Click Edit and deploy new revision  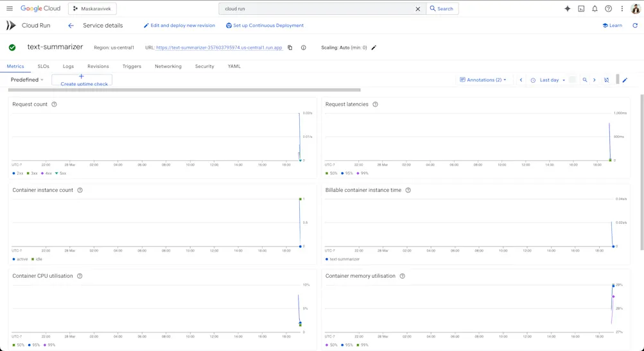179,26
